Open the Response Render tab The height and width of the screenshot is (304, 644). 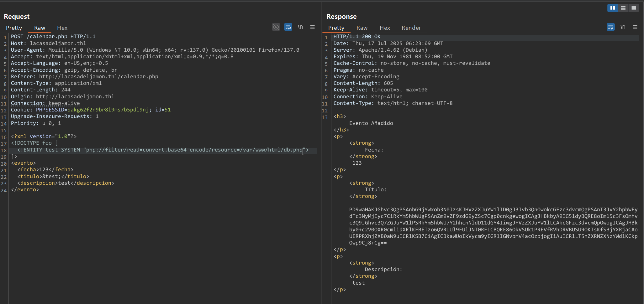[411, 28]
